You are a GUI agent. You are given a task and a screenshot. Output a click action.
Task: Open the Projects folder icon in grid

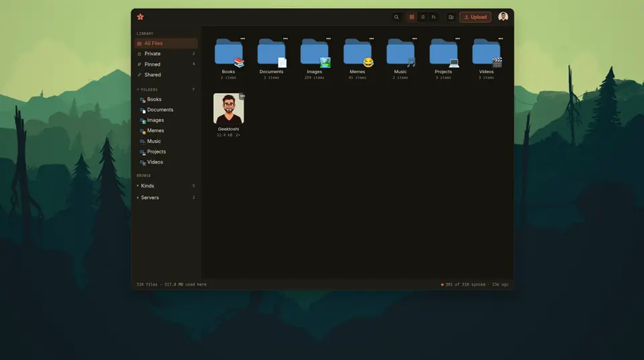pos(443,52)
